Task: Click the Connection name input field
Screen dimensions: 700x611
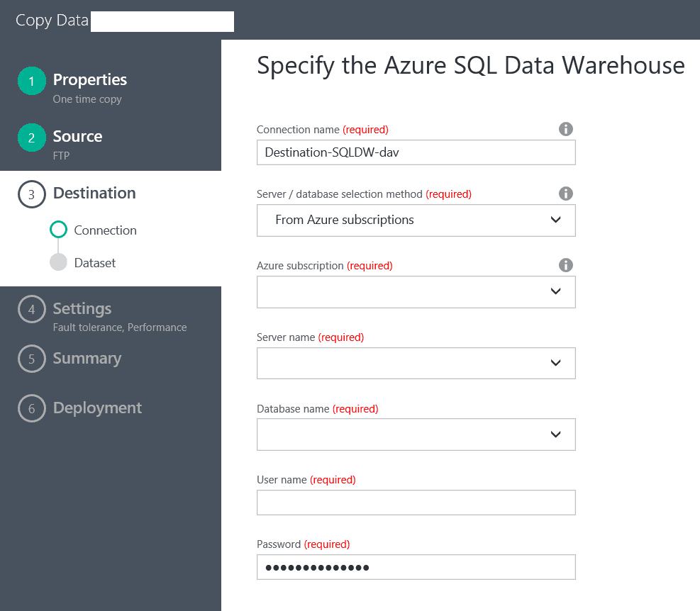Action: 416,152
